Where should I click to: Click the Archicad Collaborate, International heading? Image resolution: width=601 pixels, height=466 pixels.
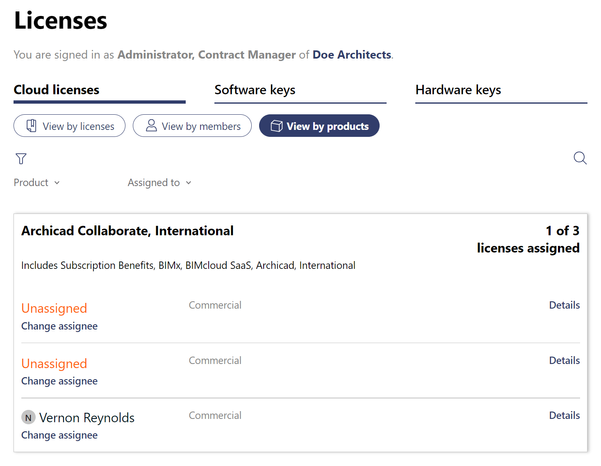point(127,231)
